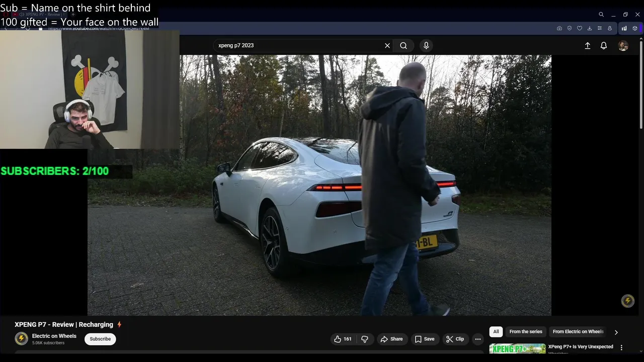Click the browser title bar search icon
644x362 pixels.
pyautogui.click(x=601, y=15)
